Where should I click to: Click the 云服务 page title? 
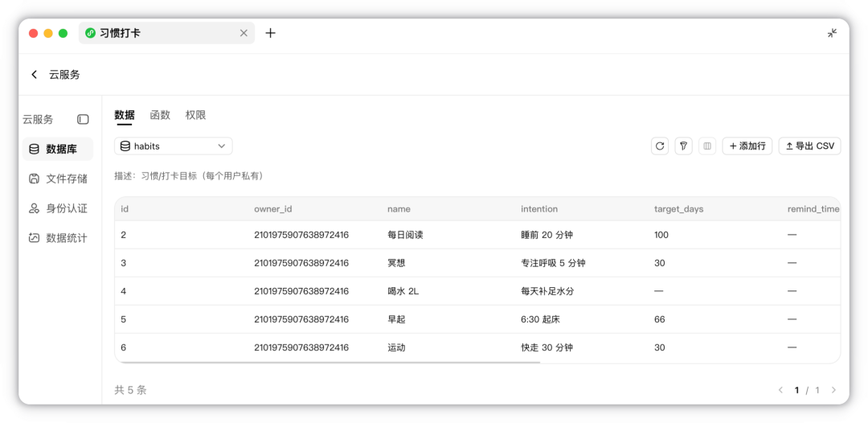pyautogui.click(x=64, y=75)
